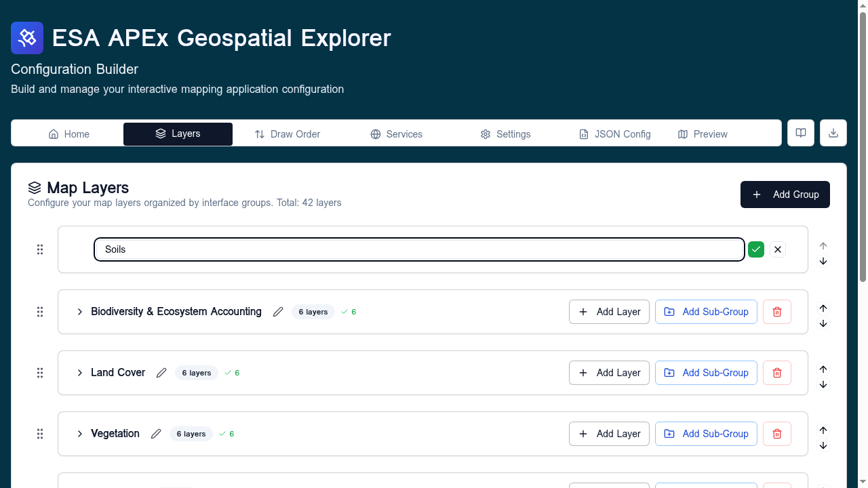
Task: Click the Add Group button
Action: coord(785,195)
